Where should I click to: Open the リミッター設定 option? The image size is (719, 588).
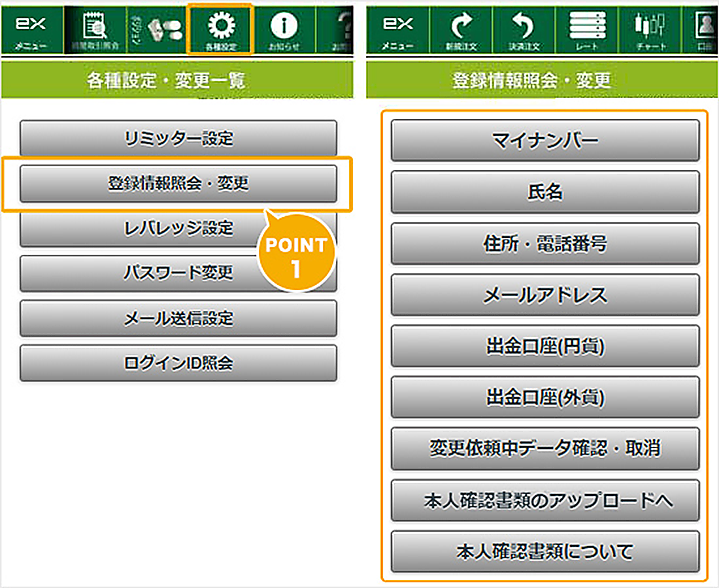pos(178,139)
